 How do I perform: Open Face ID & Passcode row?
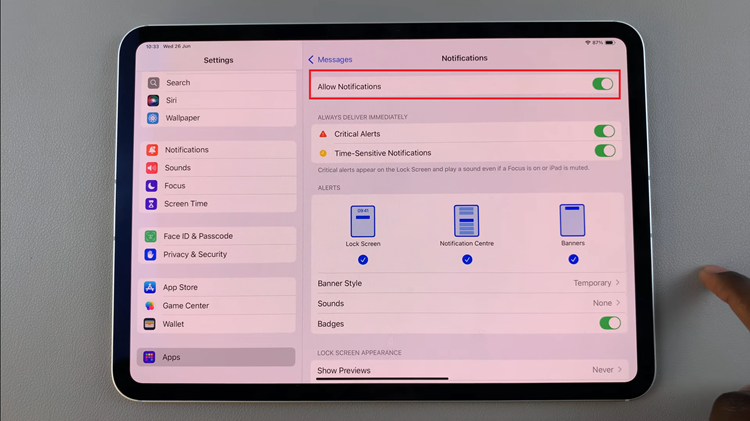pyautogui.click(x=218, y=236)
